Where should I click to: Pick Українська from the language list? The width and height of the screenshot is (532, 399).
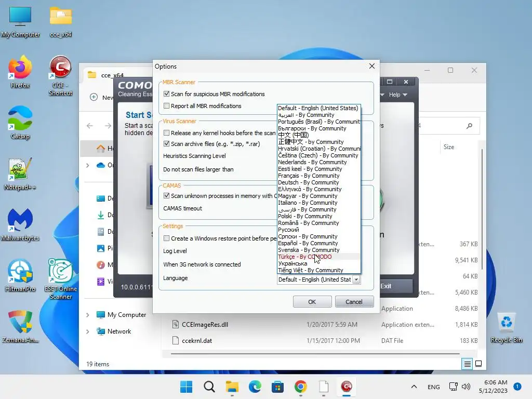318,263
